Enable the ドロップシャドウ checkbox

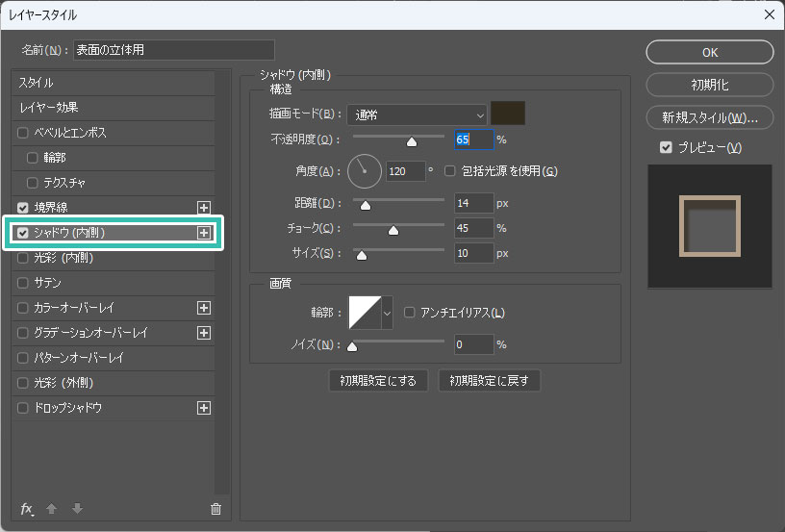click(x=22, y=408)
